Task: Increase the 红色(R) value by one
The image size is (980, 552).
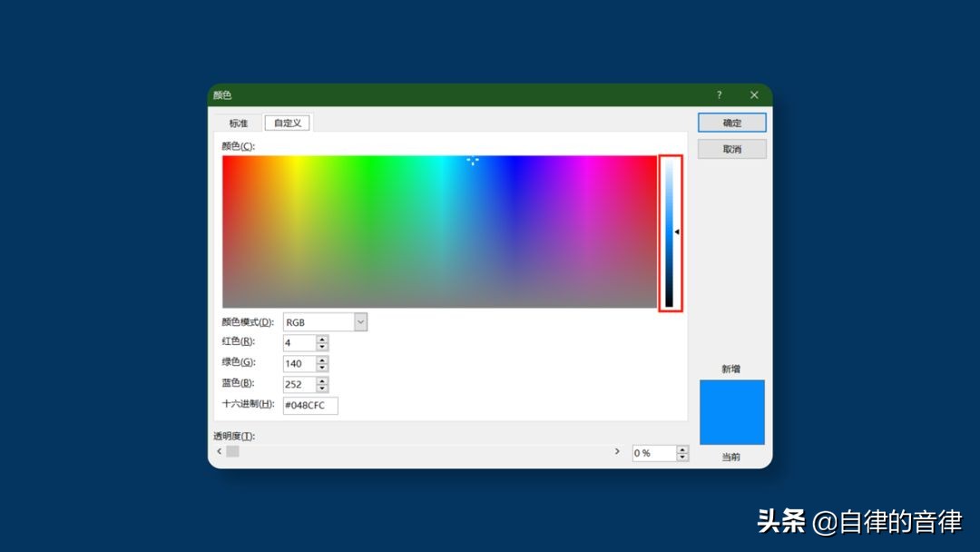Action: (322, 339)
